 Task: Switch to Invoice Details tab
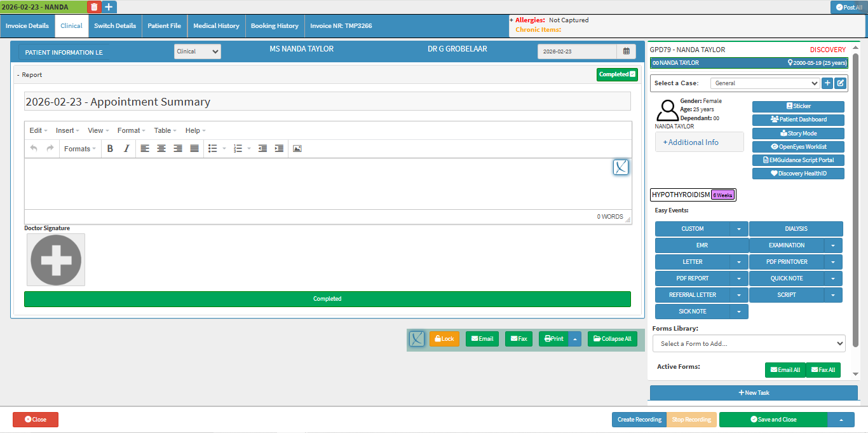click(27, 26)
